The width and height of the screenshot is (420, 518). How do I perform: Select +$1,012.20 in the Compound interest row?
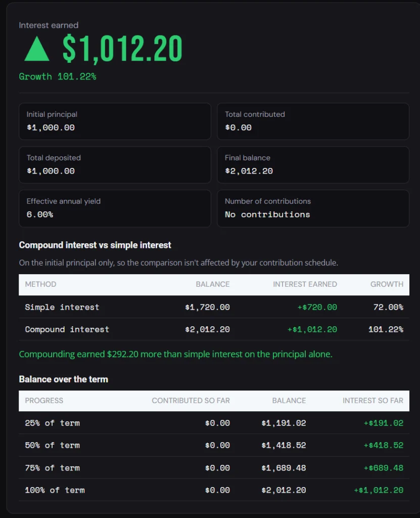[x=312, y=330]
